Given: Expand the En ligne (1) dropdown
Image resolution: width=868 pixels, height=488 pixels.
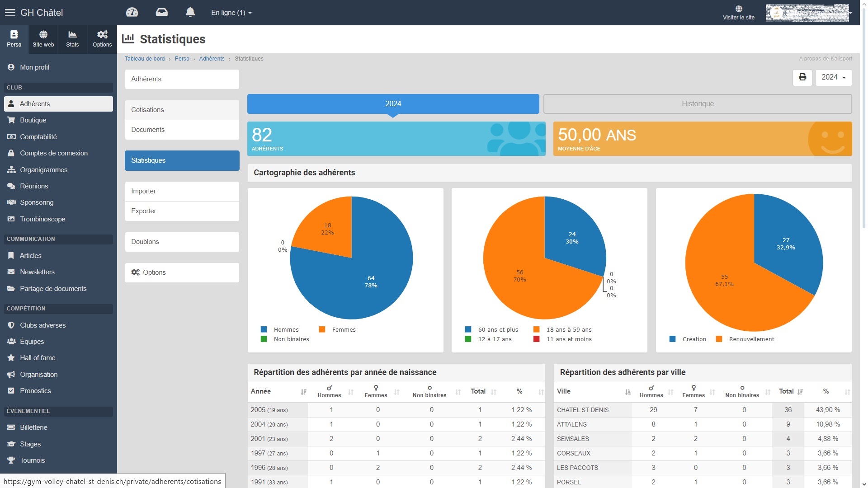Looking at the screenshot, I should tap(231, 13).
